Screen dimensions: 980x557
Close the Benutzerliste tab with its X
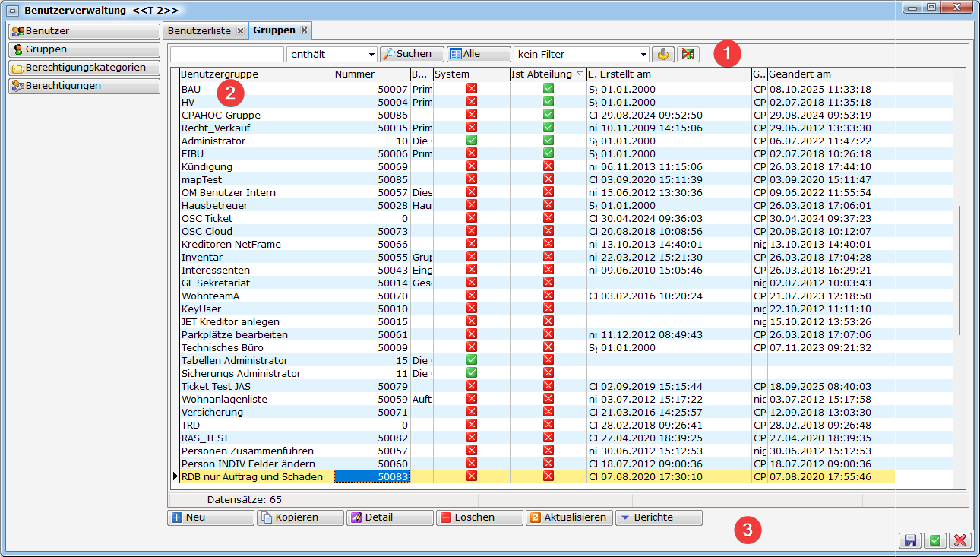pos(240,31)
